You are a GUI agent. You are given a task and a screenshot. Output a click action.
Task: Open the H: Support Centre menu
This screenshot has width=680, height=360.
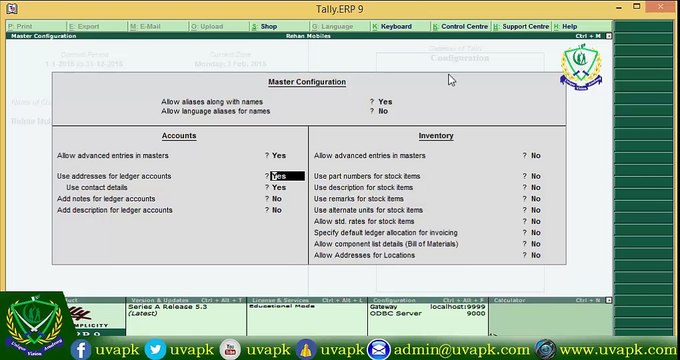pos(522,26)
